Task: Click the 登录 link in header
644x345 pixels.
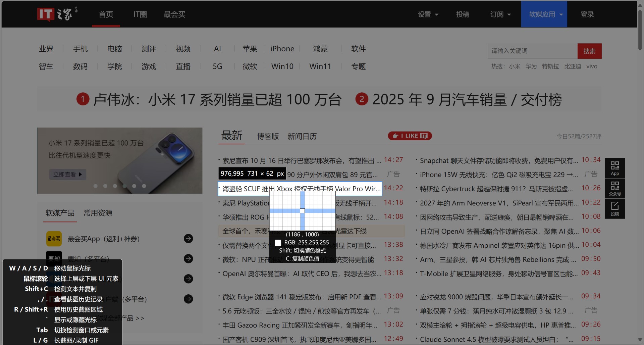Action: point(587,14)
